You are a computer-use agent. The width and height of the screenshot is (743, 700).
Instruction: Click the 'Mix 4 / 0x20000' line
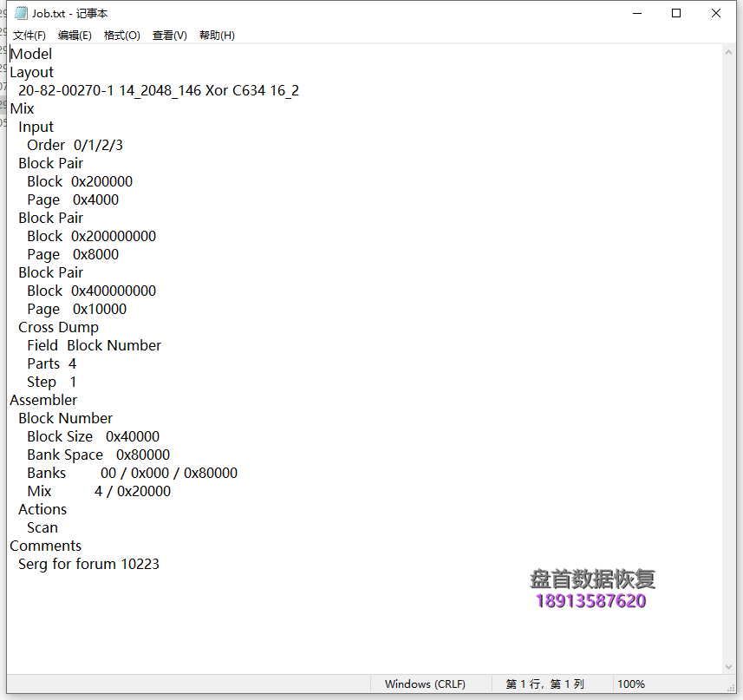(99, 492)
